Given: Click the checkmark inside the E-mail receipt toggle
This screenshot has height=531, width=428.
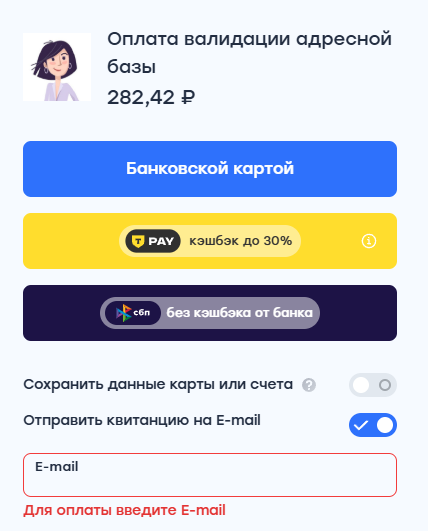Looking at the screenshot, I should click(x=361, y=425).
